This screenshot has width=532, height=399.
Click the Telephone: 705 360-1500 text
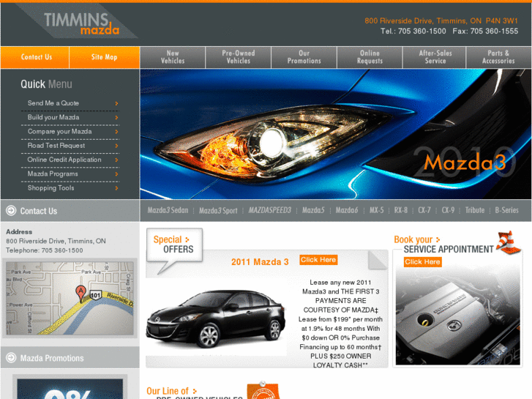click(x=45, y=250)
